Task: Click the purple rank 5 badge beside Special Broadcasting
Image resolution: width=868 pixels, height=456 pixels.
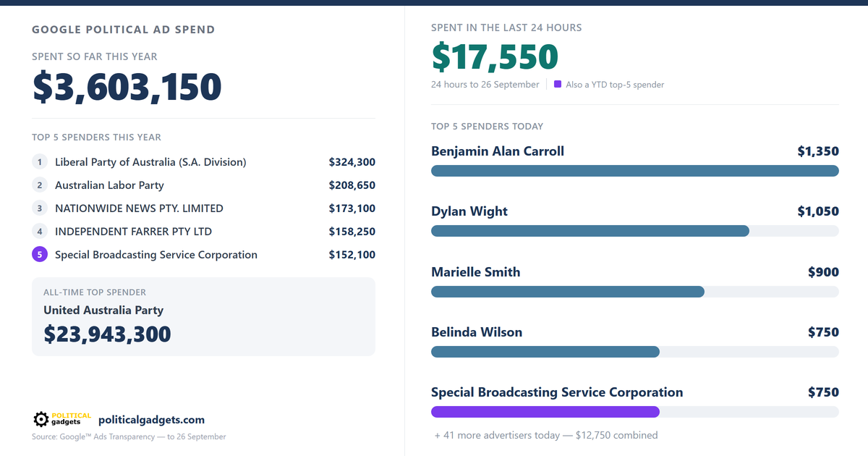Action: pos(40,255)
